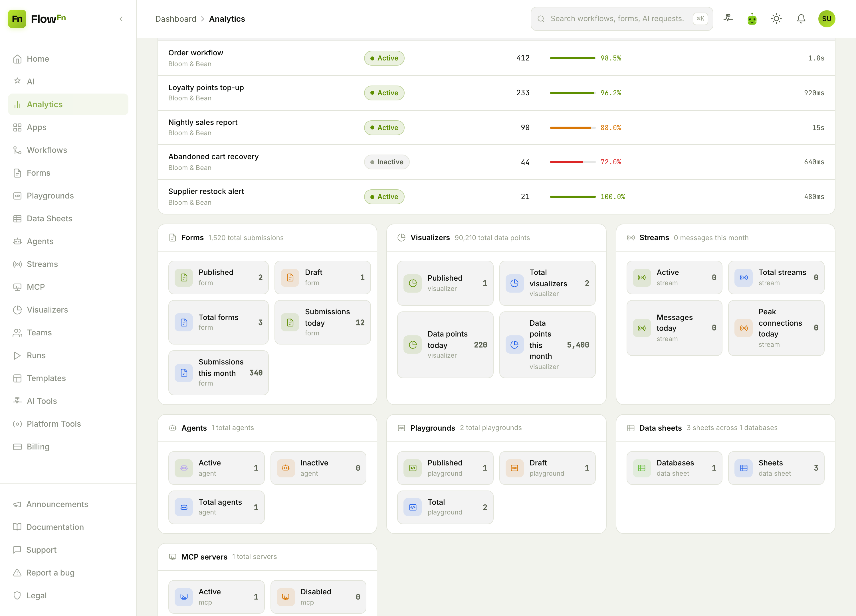The image size is (856, 616).
Task: Click the Data Sheets sidebar table icon
Action: (17, 218)
